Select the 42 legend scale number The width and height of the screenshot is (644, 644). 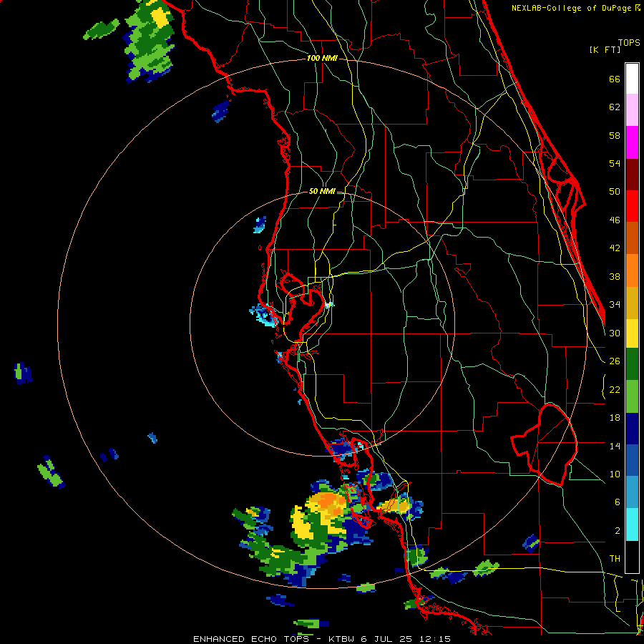(615, 248)
